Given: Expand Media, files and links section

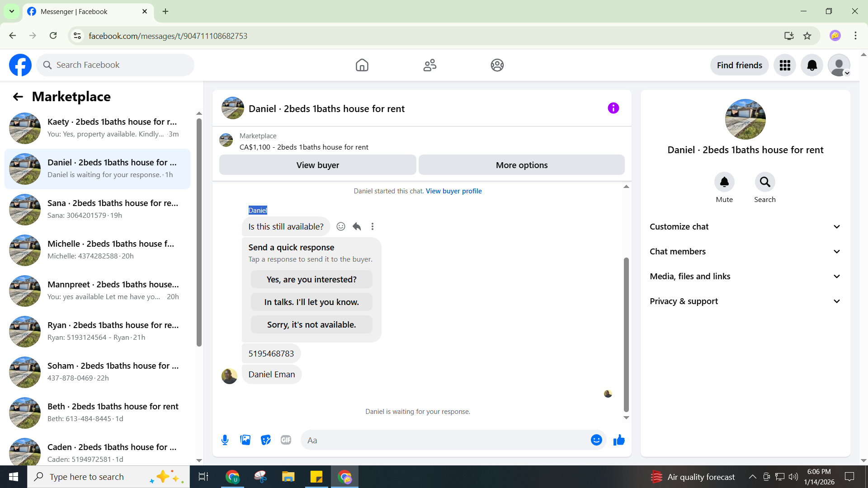Looking at the screenshot, I should [x=745, y=276].
